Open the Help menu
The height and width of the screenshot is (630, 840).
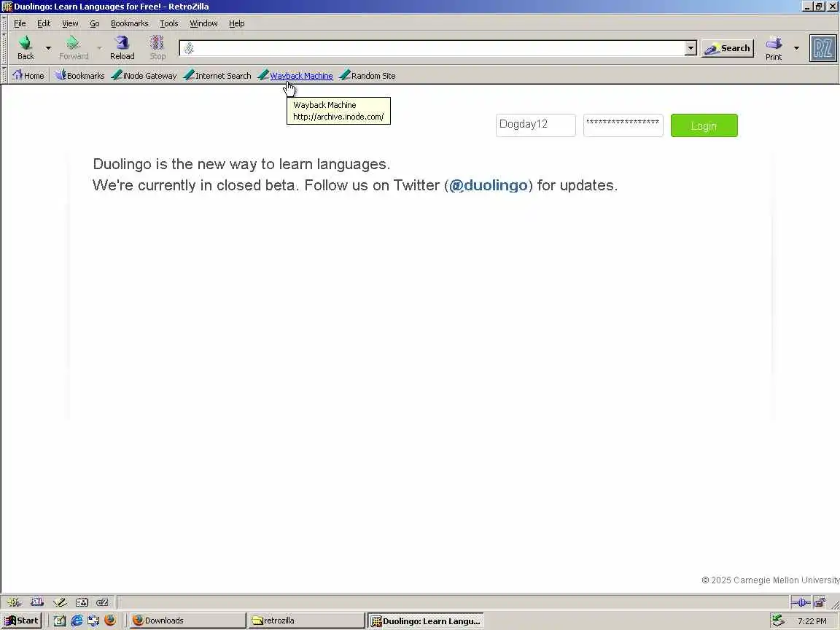(236, 23)
